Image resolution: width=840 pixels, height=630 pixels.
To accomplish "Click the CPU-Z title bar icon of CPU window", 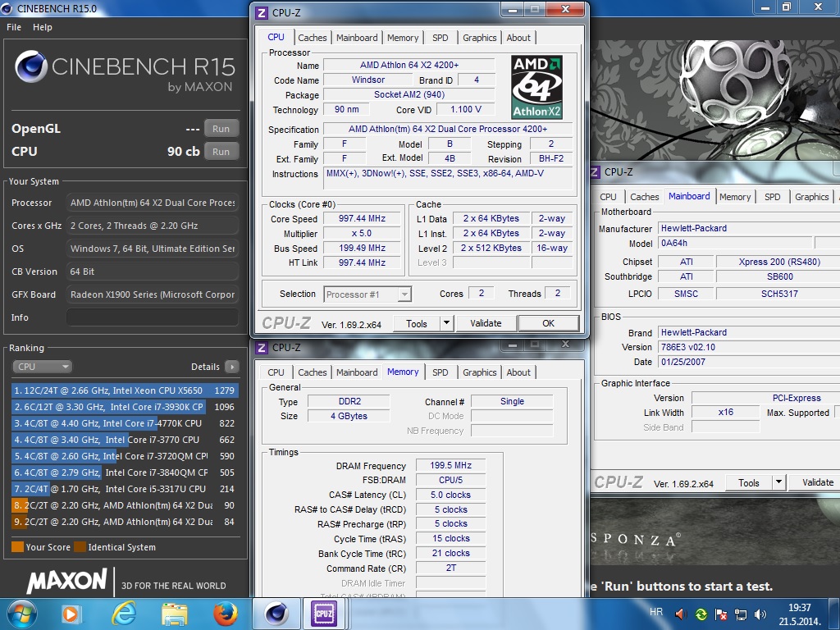I will [x=262, y=12].
